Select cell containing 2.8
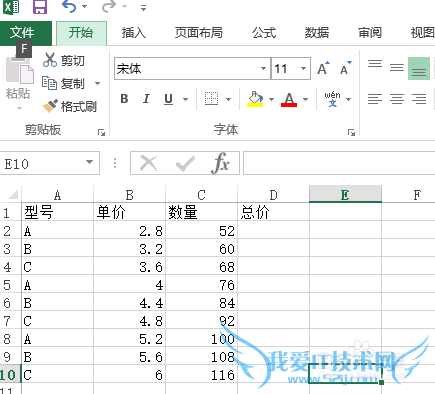Viewport: 435px width, 394px height. [129, 231]
